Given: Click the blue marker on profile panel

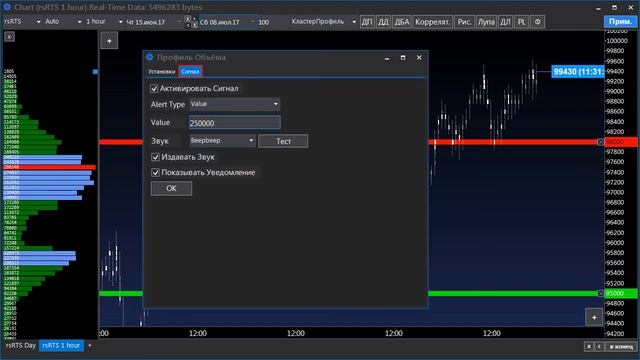Looking at the screenshot, I should (x=95, y=72).
